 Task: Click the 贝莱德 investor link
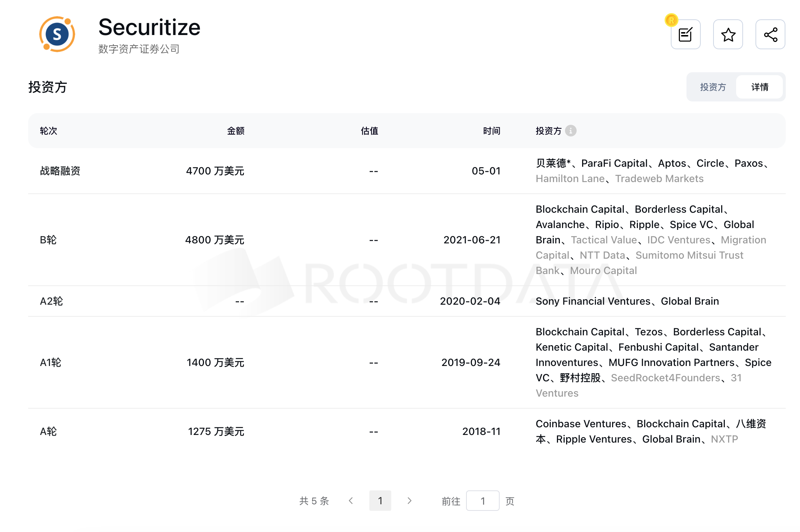click(551, 163)
